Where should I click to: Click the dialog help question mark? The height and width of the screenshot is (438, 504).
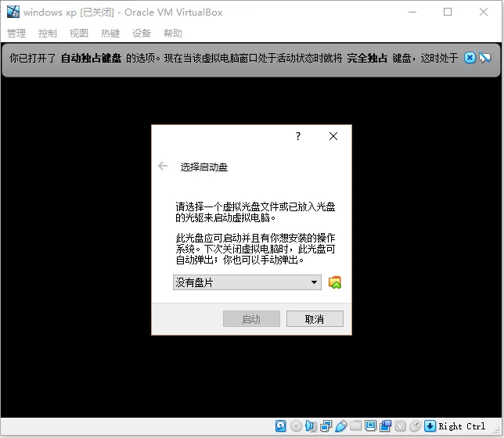(298, 136)
